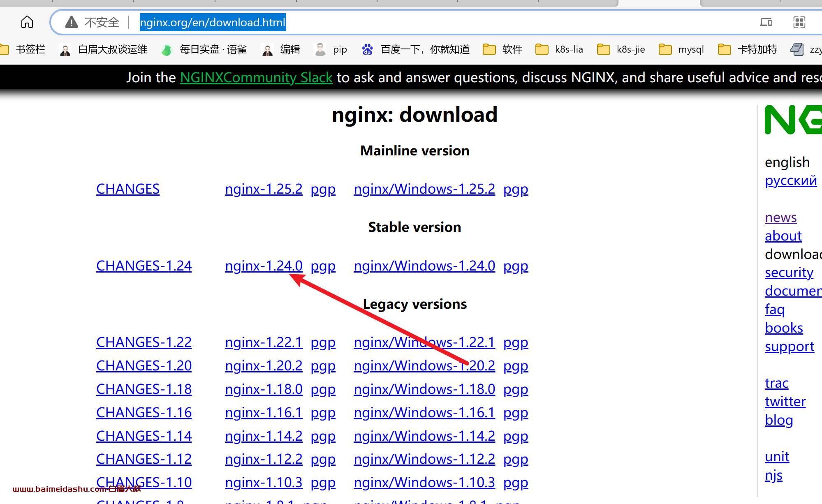Viewport: 822px width, 504px height.
Task: Open the twitter sidebar link
Action: point(785,401)
